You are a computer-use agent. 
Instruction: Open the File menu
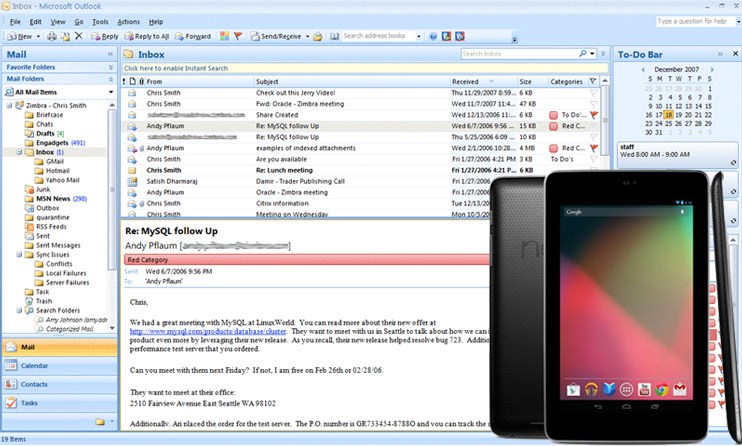(15, 22)
